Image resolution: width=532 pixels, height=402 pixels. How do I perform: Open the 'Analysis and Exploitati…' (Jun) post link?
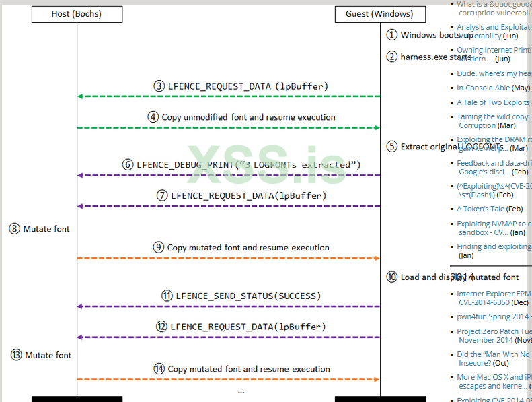pyautogui.click(x=494, y=31)
